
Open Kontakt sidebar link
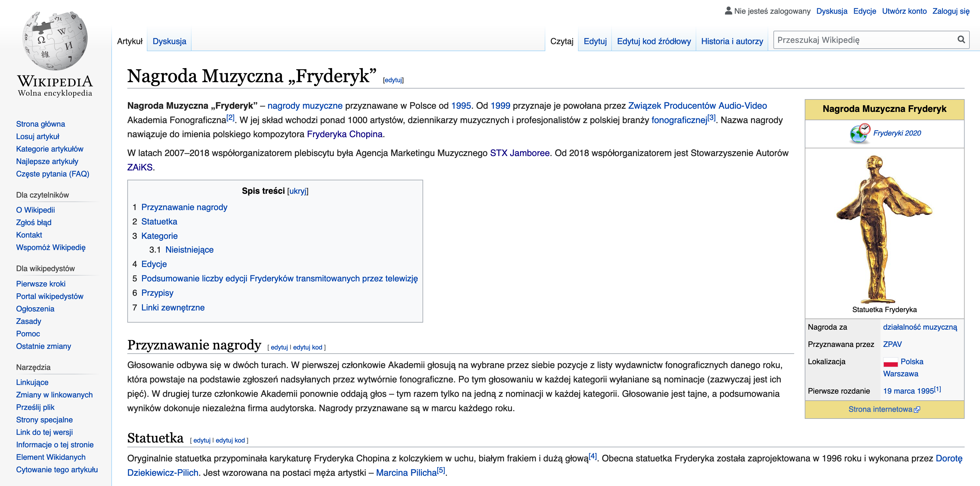(29, 235)
